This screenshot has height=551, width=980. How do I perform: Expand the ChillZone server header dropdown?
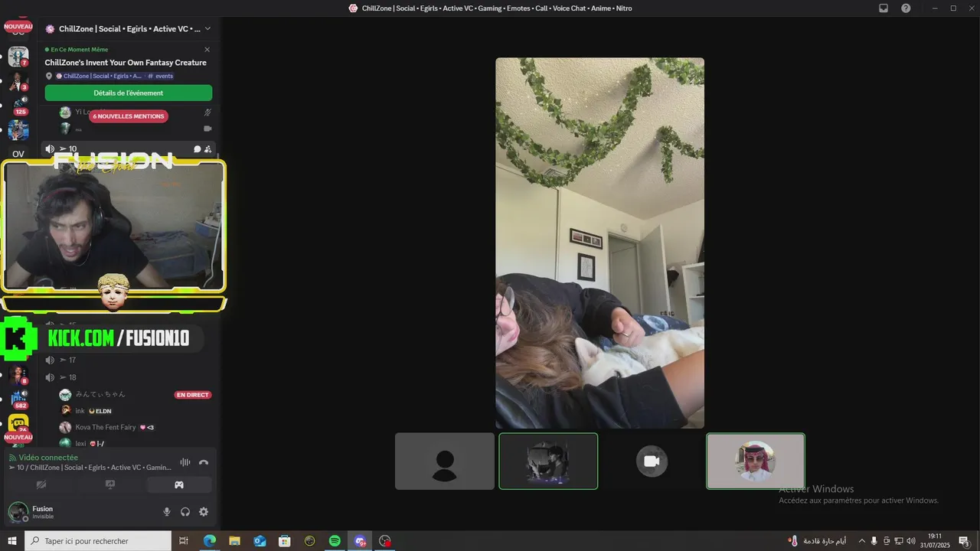[x=207, y=29]
